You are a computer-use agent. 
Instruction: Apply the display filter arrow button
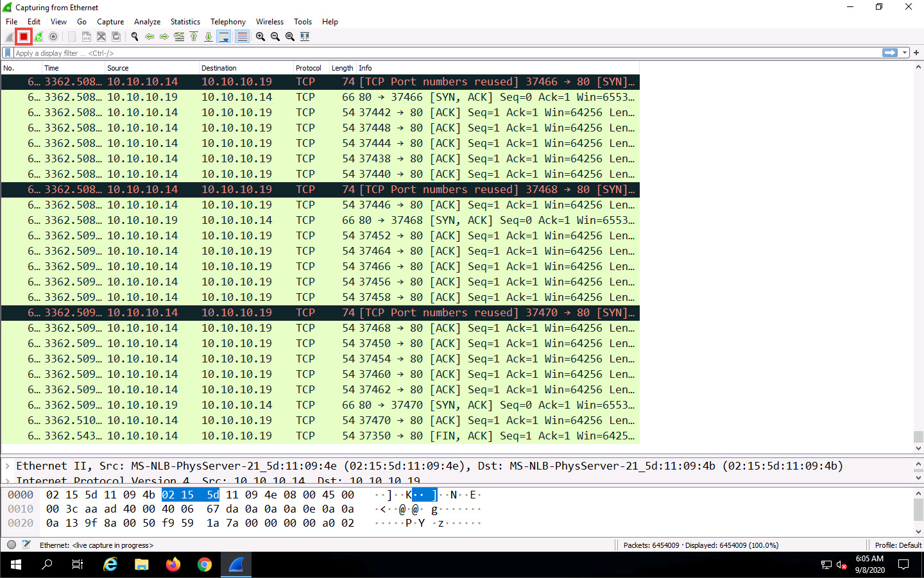[x=890, y=53]
